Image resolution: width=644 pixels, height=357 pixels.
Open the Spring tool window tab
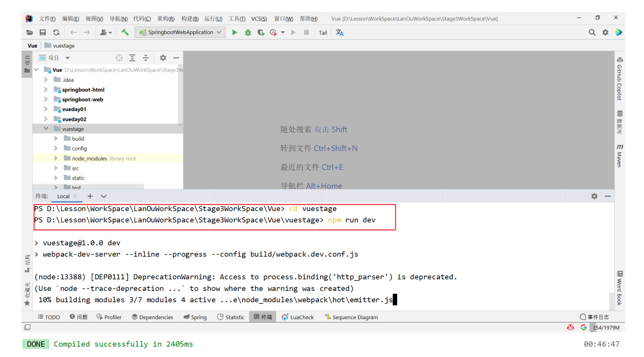point(195,317)
